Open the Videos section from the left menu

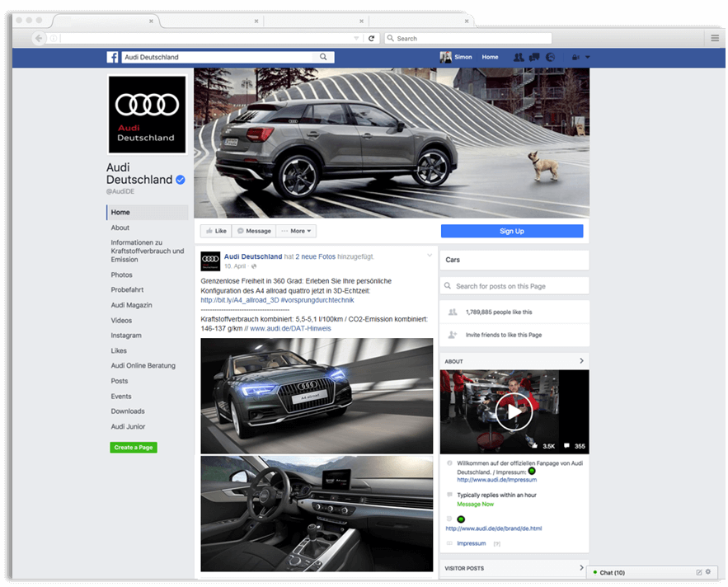pyautogui.click(x=120, y=320)
